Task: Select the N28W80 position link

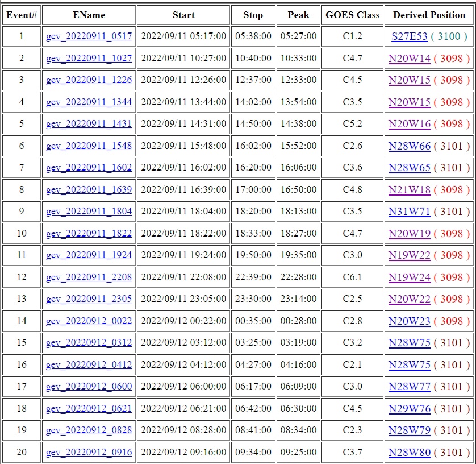Action: tap(409, 453)
